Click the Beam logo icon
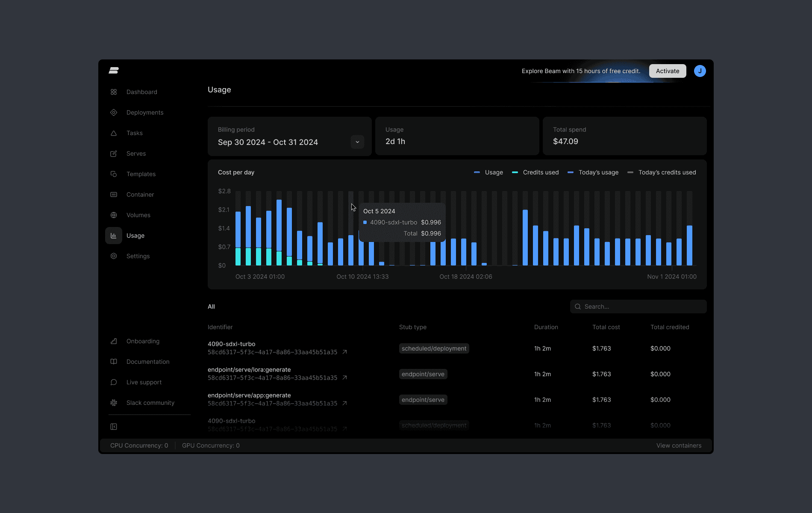The height and width of the screenshot is (513, 812). (x=114, y=71)
